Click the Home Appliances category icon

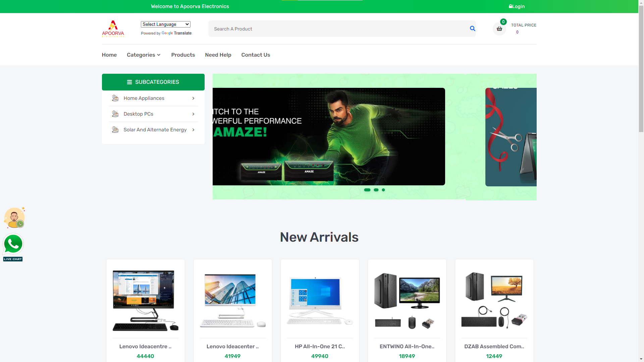pos(115,98)
